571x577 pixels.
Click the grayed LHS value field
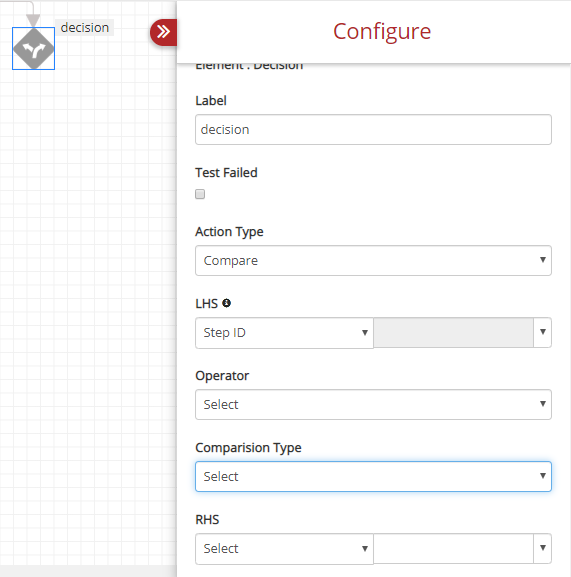[x=453, y=333]
